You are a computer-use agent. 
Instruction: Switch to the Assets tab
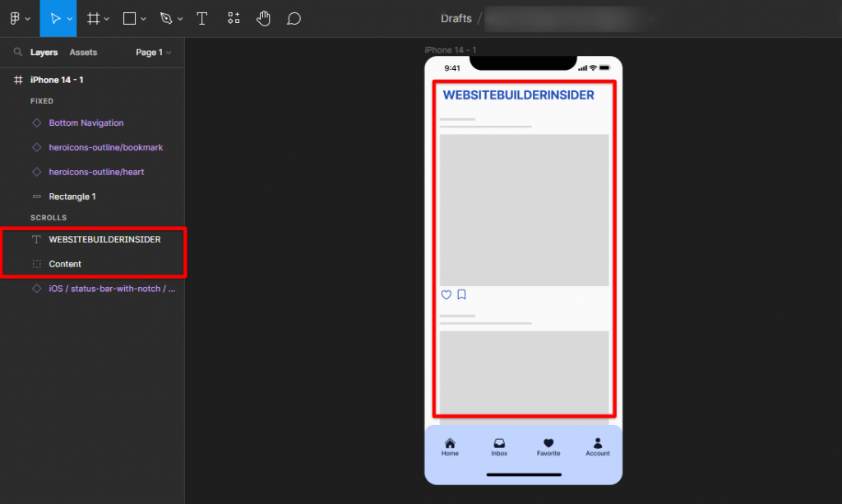pyautogui.click(x=82, y=52)
